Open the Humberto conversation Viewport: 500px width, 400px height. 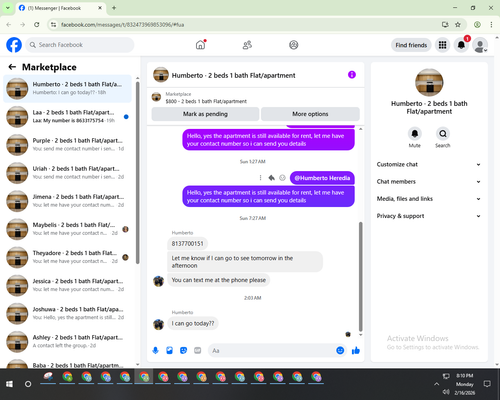(67, 89)
